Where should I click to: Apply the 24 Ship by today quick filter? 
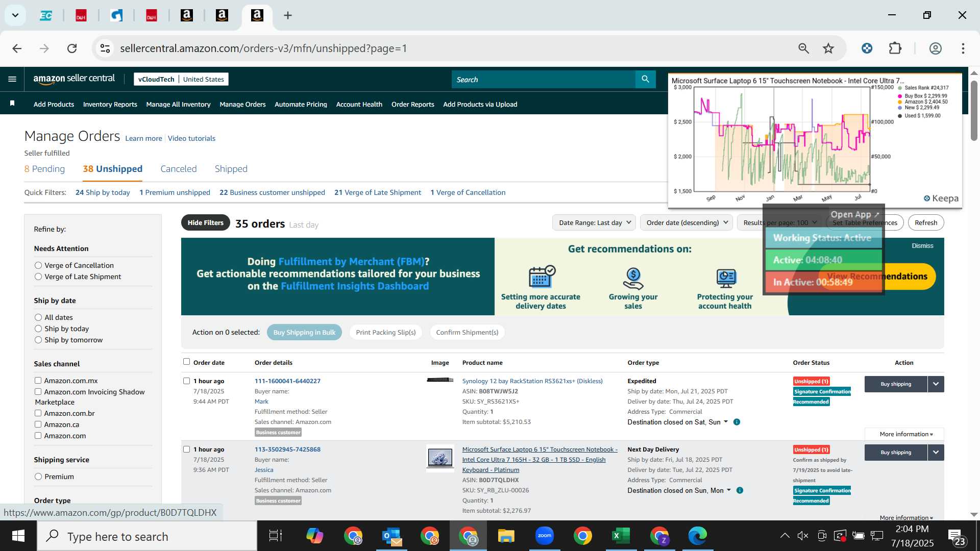(x=103, y=192)
